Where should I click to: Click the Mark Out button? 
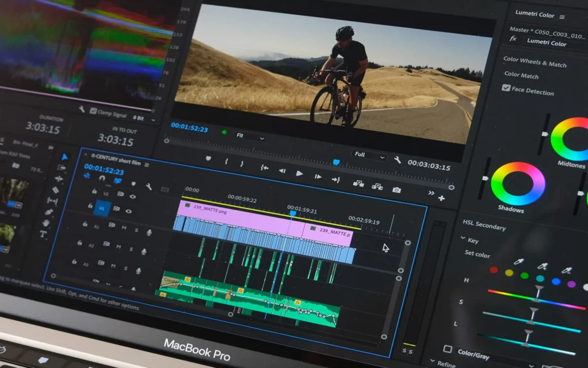[242, 164]
